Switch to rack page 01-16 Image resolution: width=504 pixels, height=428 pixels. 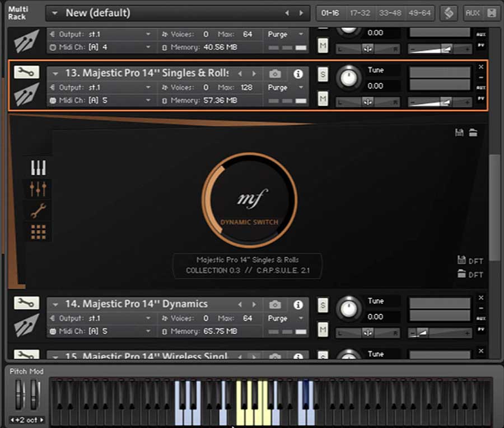click(330, 13)
